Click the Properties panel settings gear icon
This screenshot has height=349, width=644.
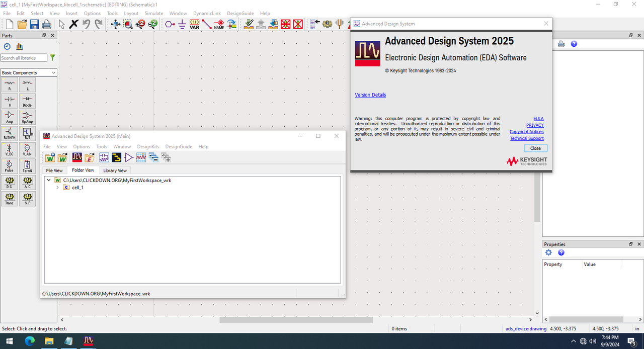548,253
